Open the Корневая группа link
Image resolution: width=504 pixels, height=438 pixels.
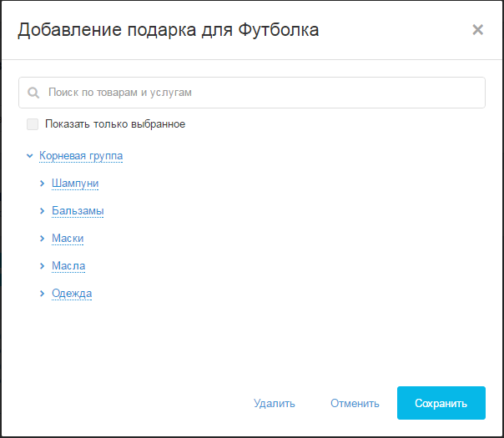[81, 156]
